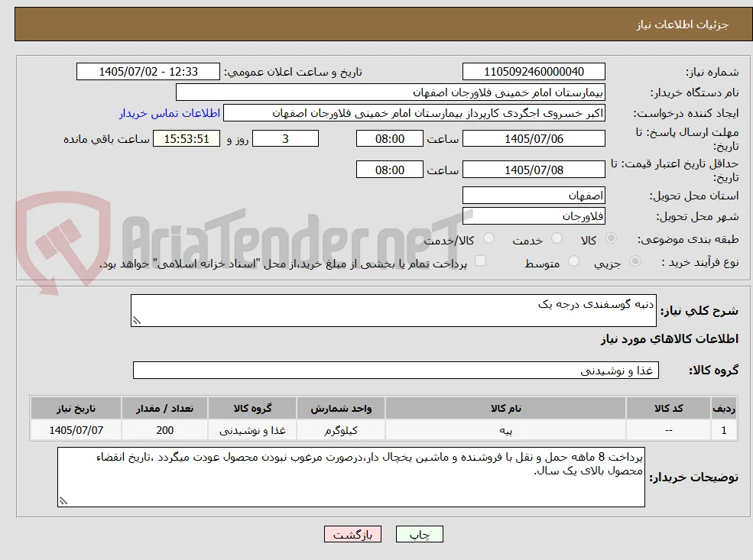Viewport: 753px width, 560px height.
Task: Click the goods group field غذا و نوشیدنی
Action: [396, 371]
